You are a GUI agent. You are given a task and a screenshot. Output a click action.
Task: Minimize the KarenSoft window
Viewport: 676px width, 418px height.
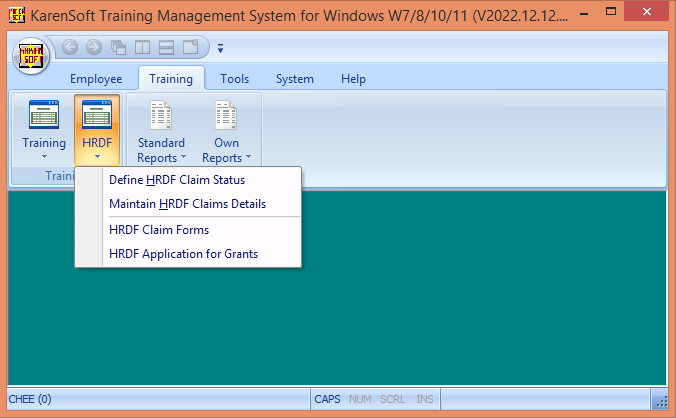click(x=584, y=14)
